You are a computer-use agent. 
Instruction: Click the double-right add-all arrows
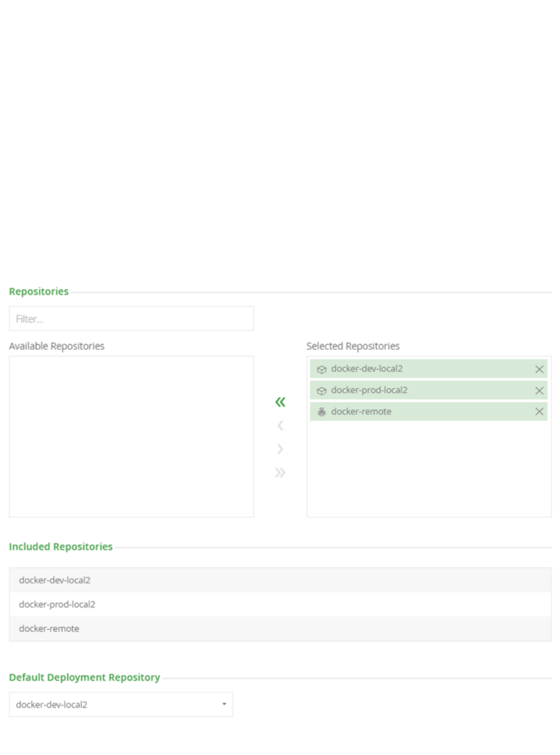click(x=280, y=472)
